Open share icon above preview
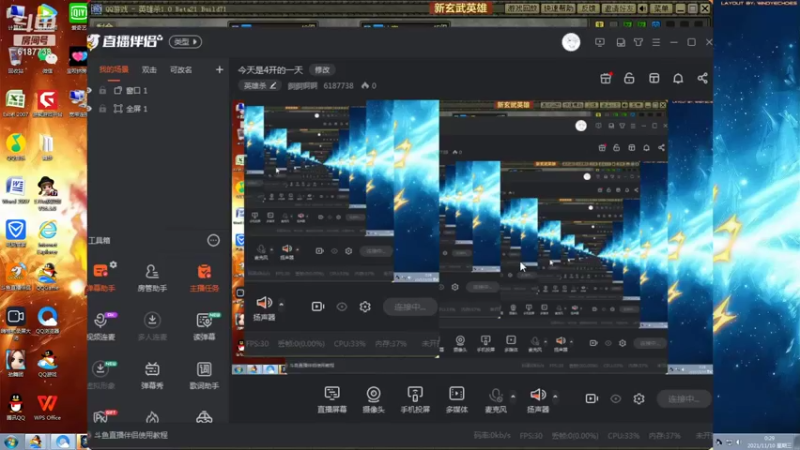This screenshot has height=450, width=800. coord(703,78)
